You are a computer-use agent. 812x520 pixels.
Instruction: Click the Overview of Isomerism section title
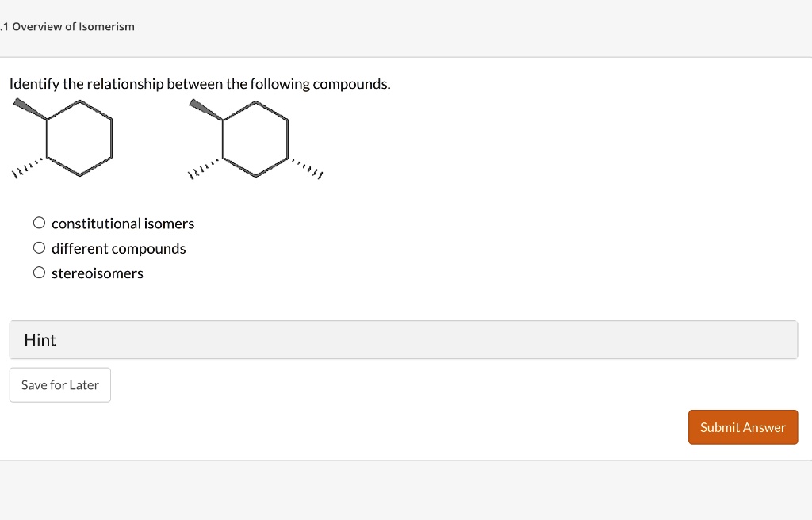click(x=67, y=26)
